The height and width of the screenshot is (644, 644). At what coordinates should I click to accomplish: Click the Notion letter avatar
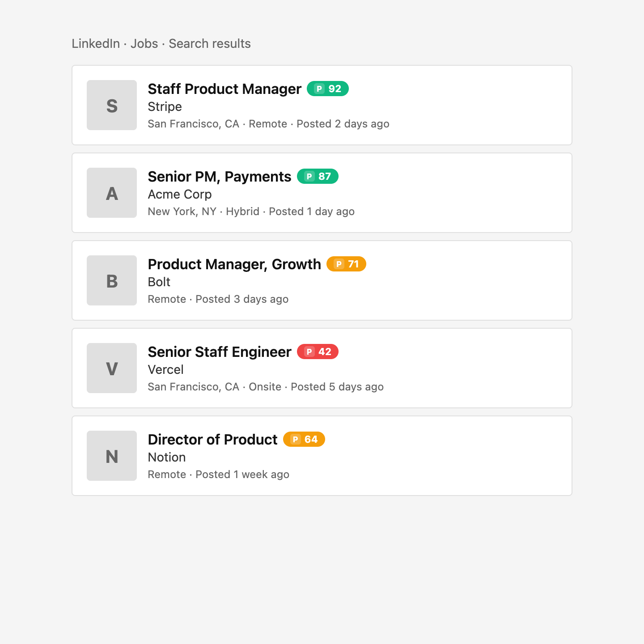(111, 456)
